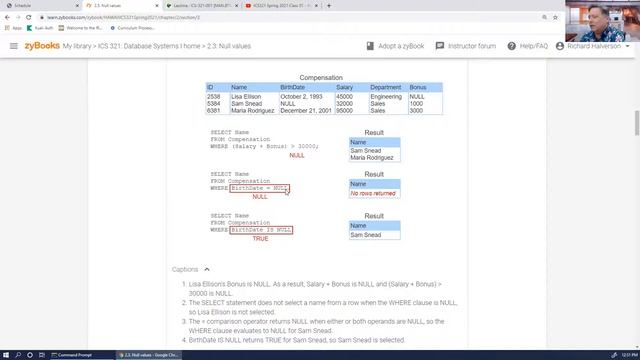Open ICS 321: Database Systems I home breadcrumb
640x360 pixels.
(149, 46)
